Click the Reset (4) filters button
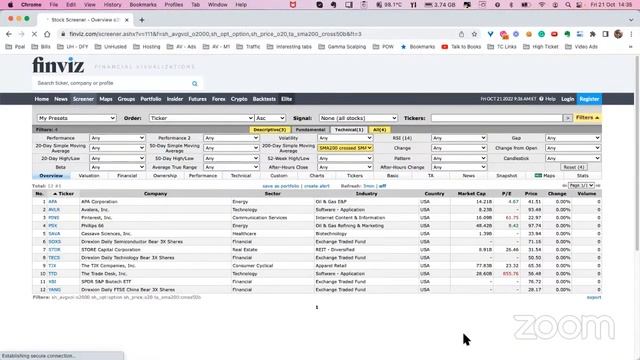 coord(574,167)
